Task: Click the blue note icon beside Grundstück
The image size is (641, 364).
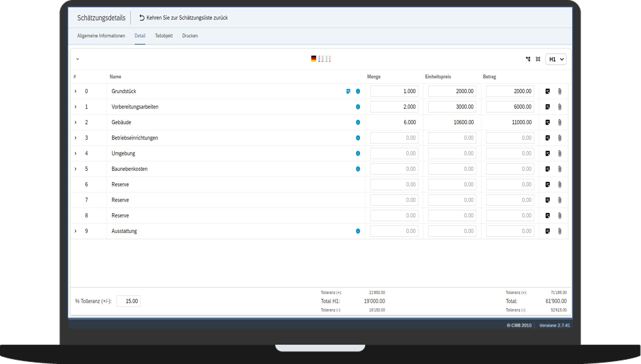Action: pyautogui.click(x=348, y=91)
